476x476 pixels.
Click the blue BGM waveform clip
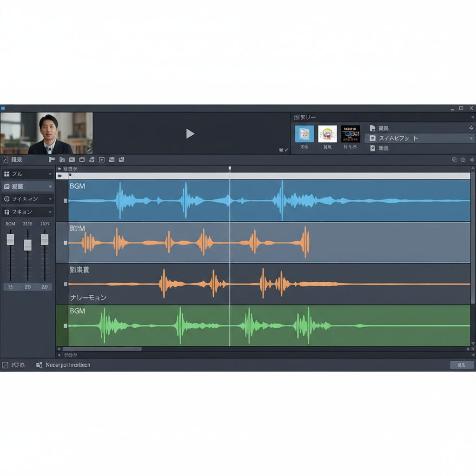[x=269, y=200]
